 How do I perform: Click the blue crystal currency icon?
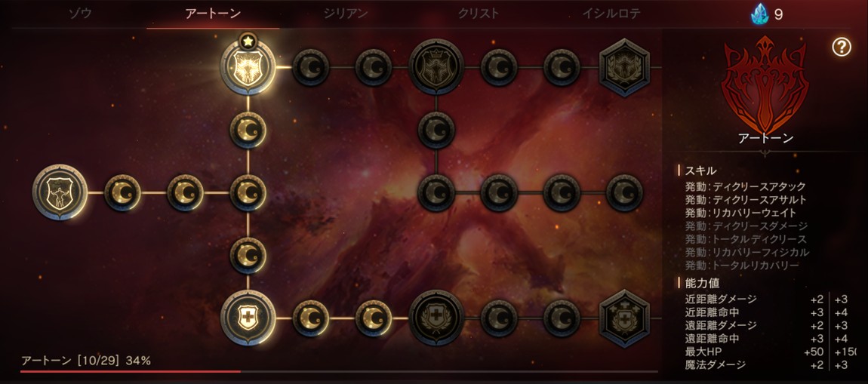759,14
